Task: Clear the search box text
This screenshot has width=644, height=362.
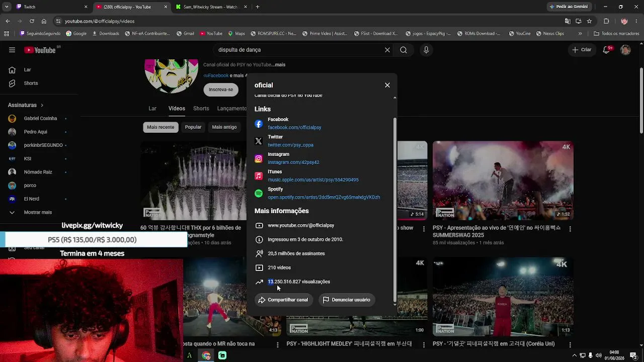Action: coord(387,50)
